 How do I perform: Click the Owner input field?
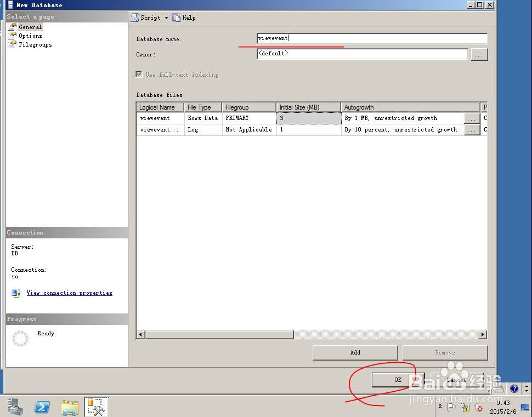point(363,54)
